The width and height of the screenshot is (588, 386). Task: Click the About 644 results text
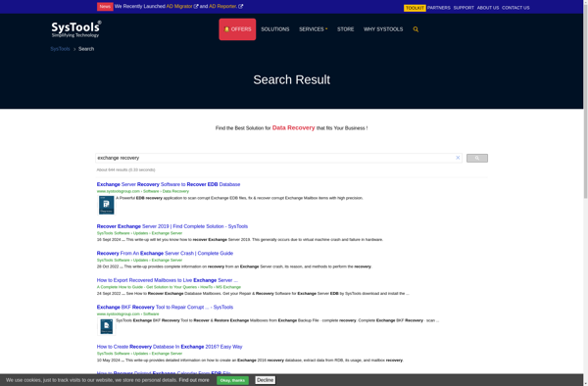coord(125,169)
